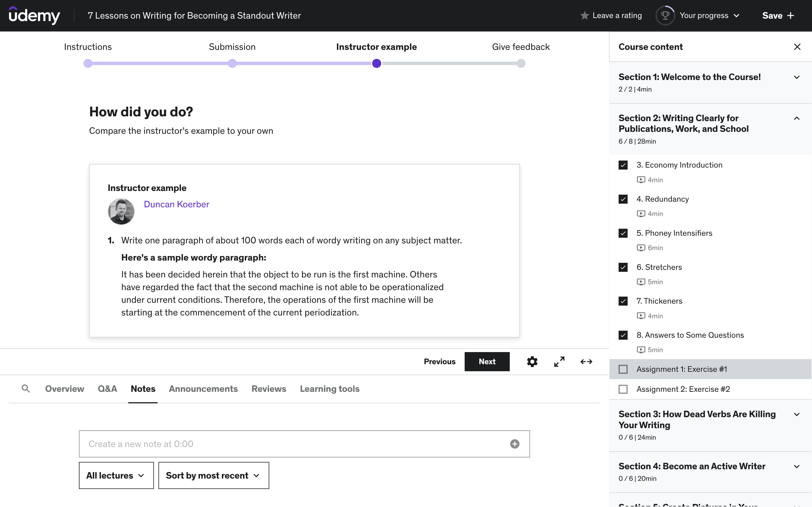Click the Udemy logo
Image resolution: width=812 pixels, height=507 pixels.
(x=34, y=15)
